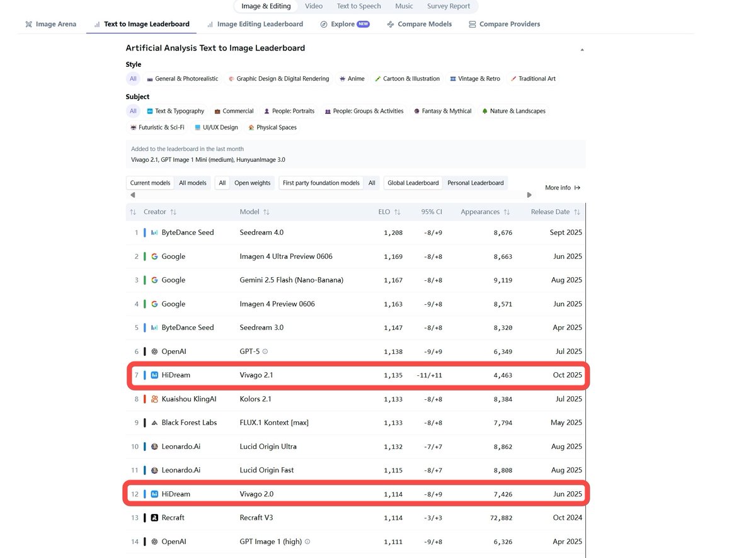This screenshot has height=558, width=756.
Task: Filter style by Traditional Art
Action: pos(533,79)
